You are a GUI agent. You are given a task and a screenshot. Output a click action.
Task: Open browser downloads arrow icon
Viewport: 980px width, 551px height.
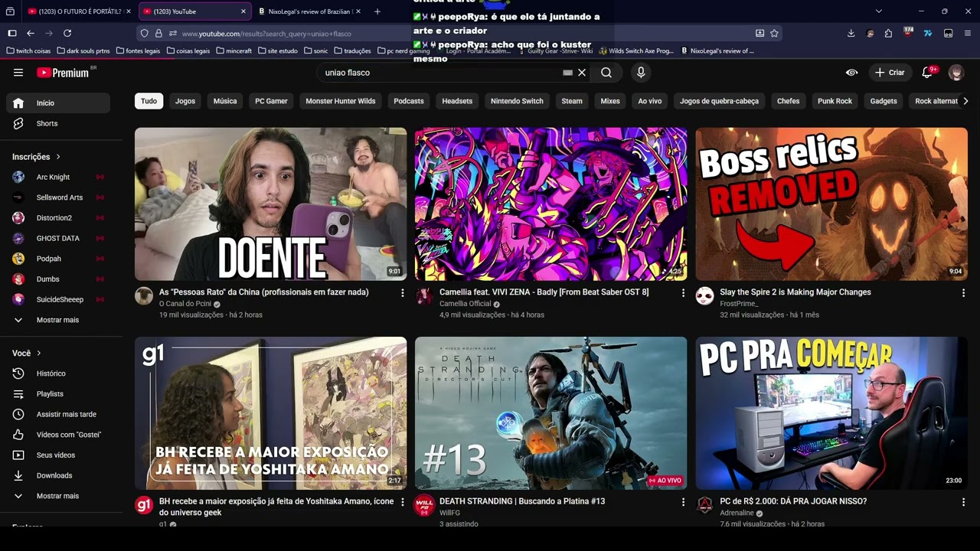pyautogui.click(x=851, y=33)
